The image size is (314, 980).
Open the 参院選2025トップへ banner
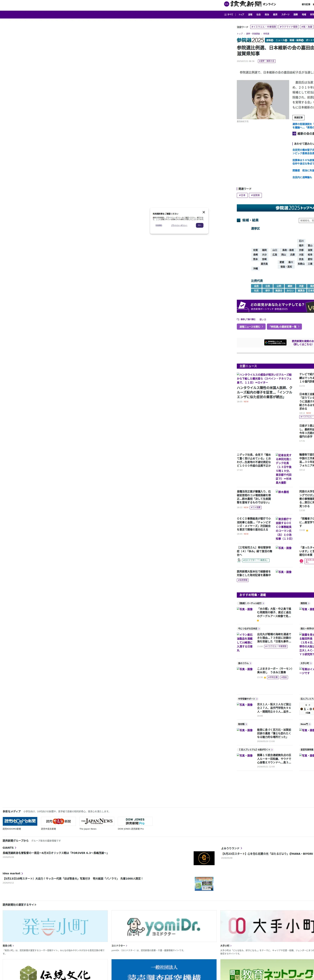click(276, 208)
